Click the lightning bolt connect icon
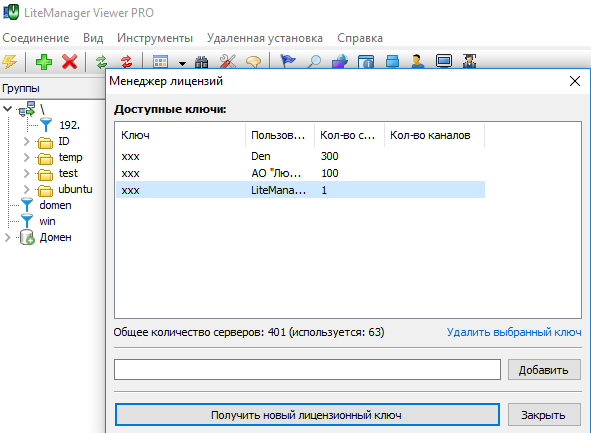The image size is (591, 433). click(x=9, y=62)
